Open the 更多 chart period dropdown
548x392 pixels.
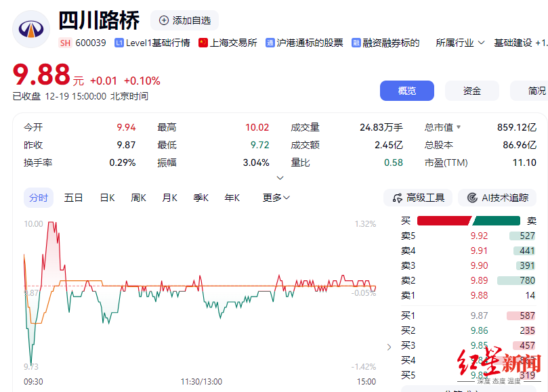click(276, 198)
